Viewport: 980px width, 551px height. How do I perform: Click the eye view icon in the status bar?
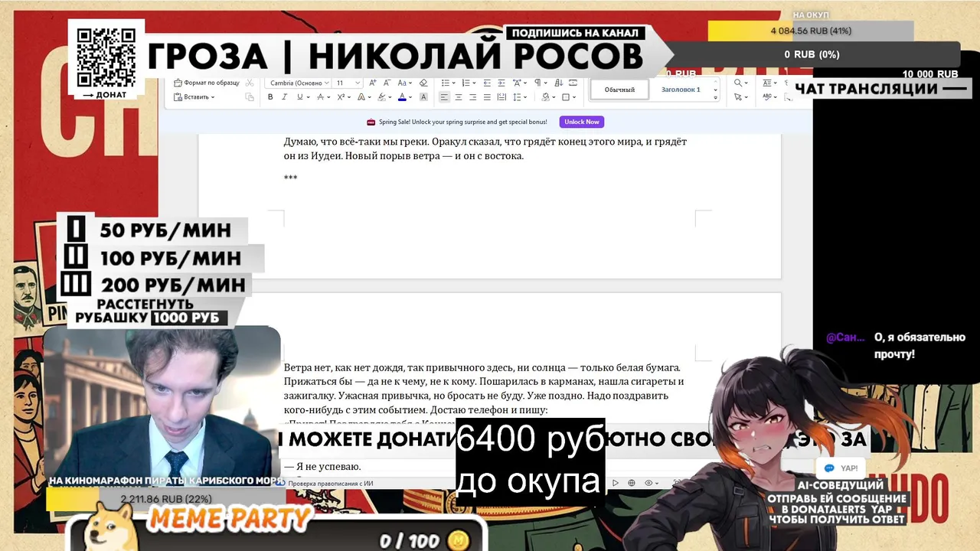tap(649, 483)
